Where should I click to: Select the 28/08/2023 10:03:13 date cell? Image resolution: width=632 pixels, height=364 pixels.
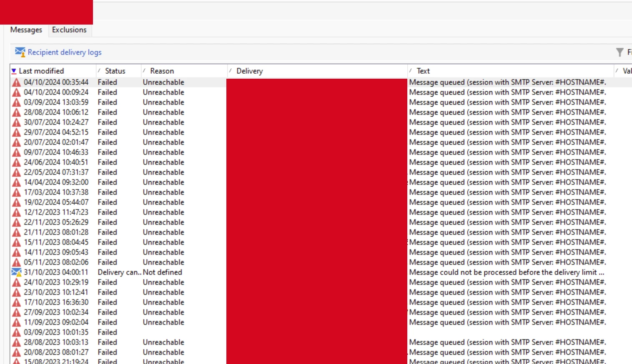(56, 342)
